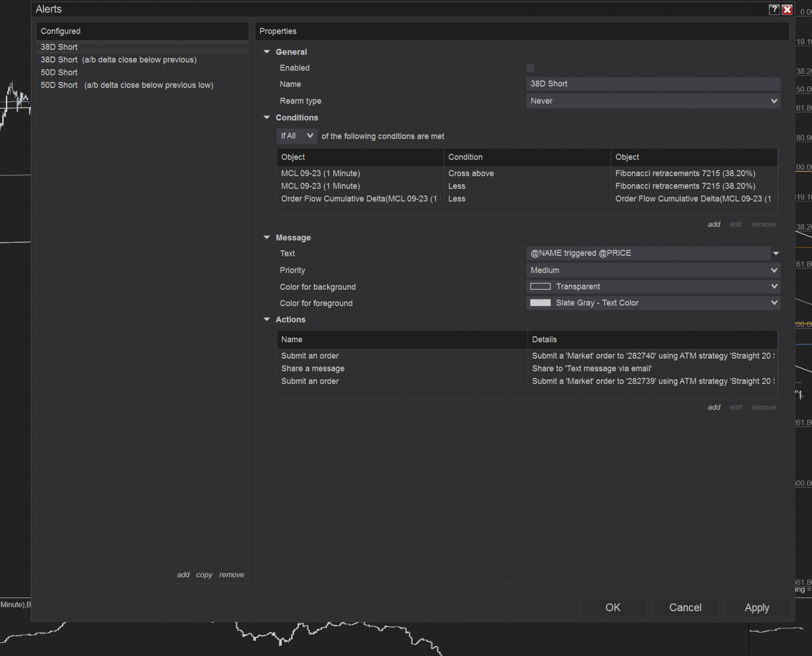Screen dimensions: 812x656
Task: Collapse the Message section
Action: tap(267, 237)
